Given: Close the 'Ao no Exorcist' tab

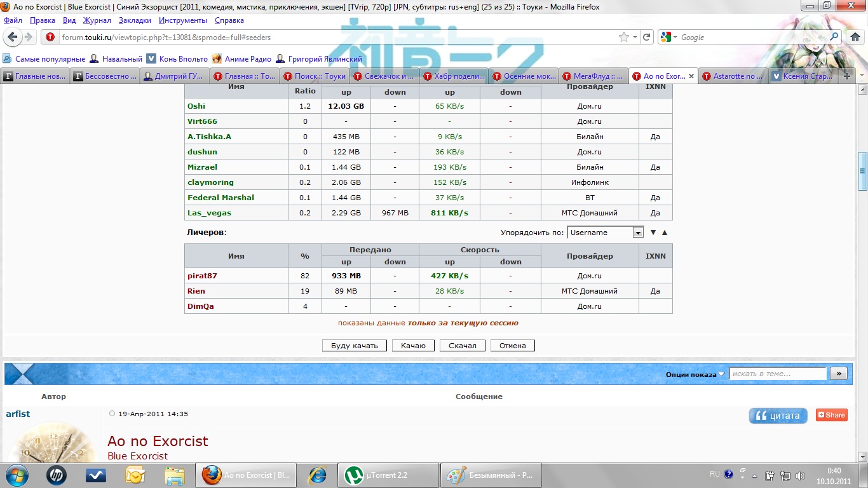Looking at the screenshot, I should pos(691,76).
